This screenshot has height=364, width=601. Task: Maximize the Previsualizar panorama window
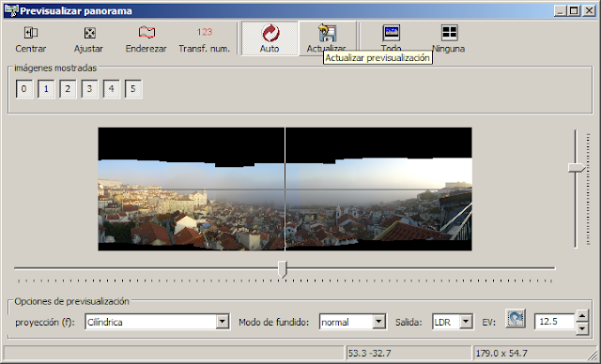tap(574, 10)
